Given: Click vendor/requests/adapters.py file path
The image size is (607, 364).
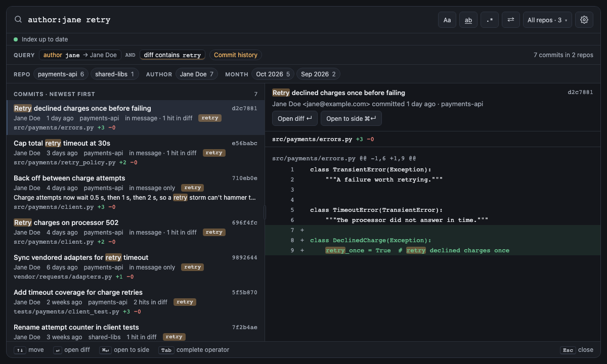Looking at the screenshot, I should click(x=63, y=277).
